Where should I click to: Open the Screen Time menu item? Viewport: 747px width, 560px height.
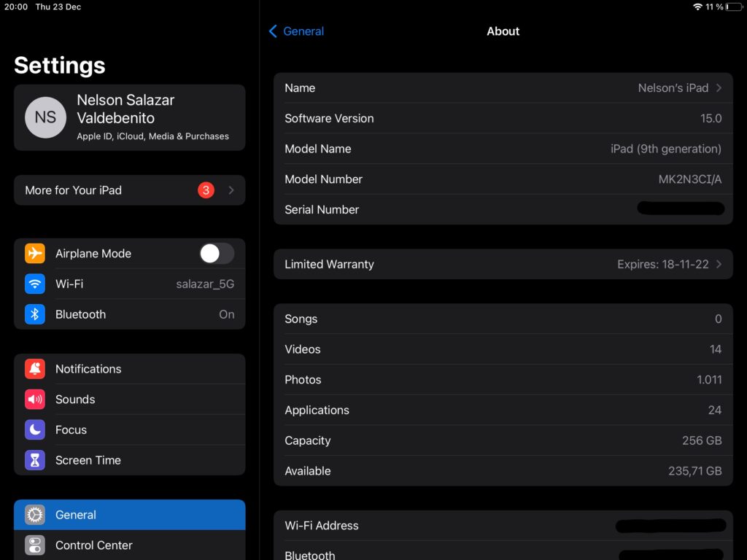tap(129, 460)
